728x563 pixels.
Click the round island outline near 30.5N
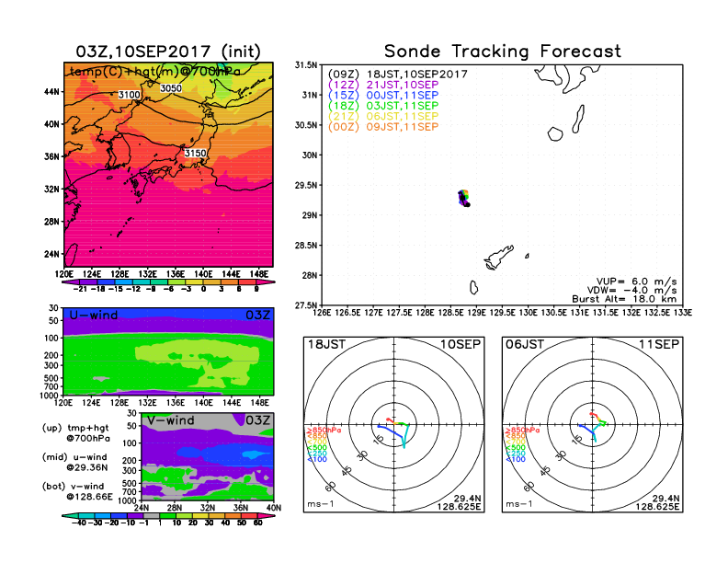[x=555, y=133]
